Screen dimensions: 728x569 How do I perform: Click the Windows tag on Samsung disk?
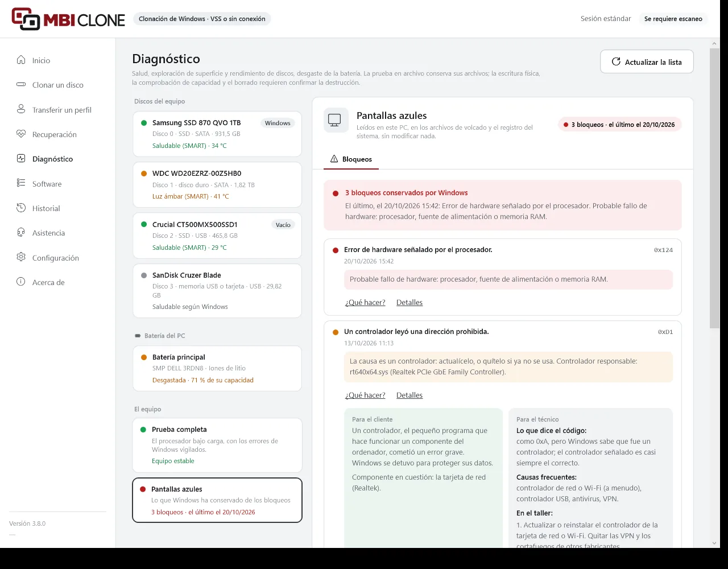(278, 123)
